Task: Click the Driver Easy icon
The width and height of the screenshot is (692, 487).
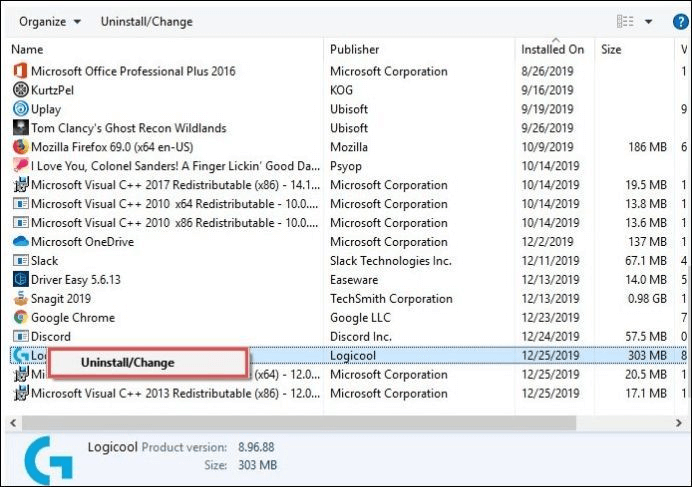Action: tap(20, 280)
